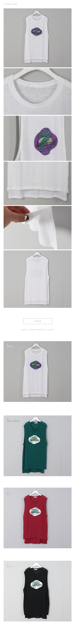Click What's your favourite color text
This screenshot has width=75, height=644.
pos(38,330)
